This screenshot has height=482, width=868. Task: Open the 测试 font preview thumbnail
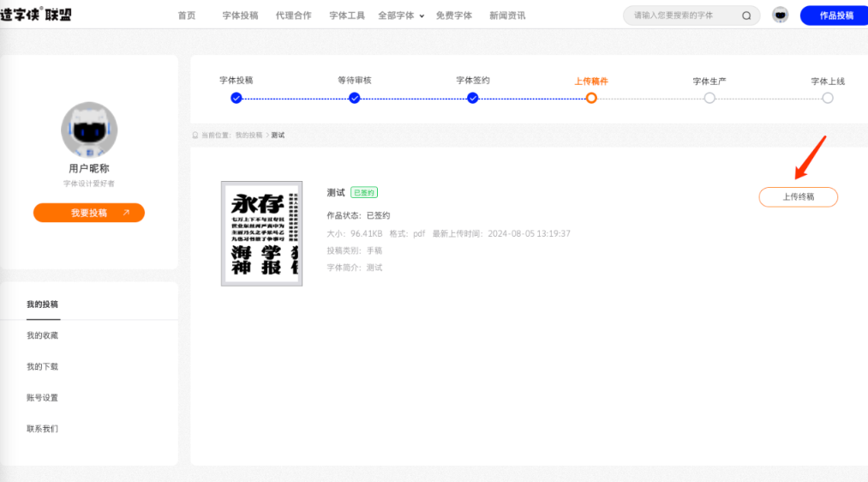[261, 233]
